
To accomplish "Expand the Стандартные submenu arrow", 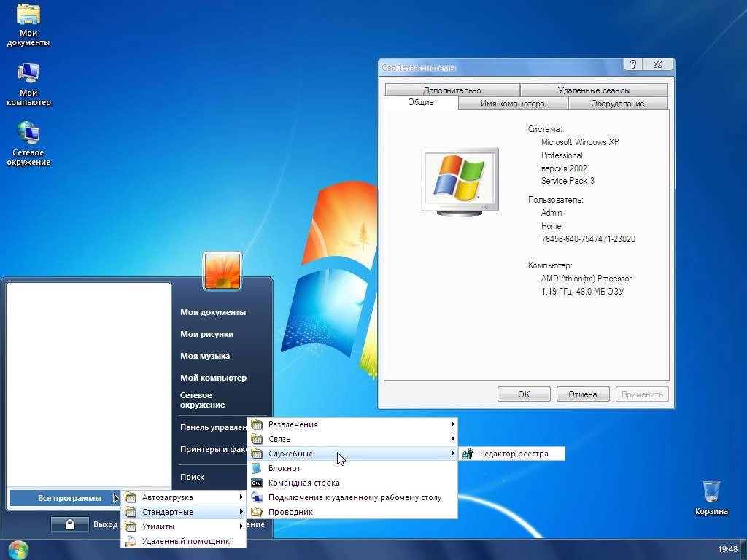I will click(241, 512).
